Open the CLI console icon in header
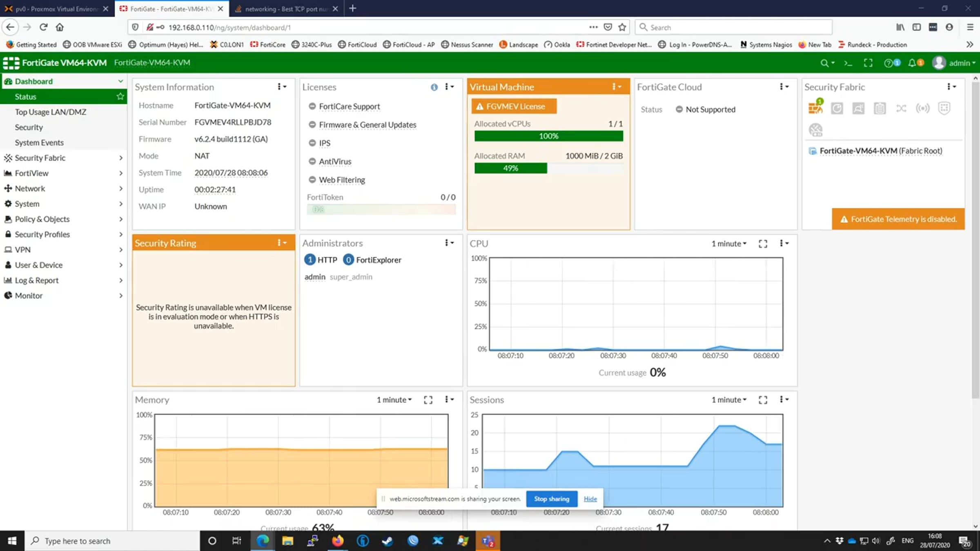980x551 pixels. click(848, 63)
